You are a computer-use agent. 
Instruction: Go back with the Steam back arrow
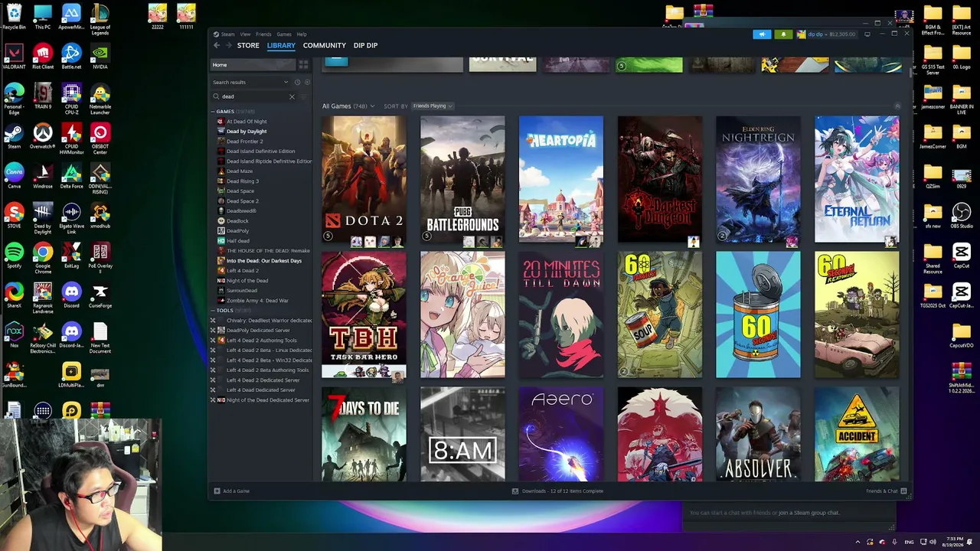(217, 45)
